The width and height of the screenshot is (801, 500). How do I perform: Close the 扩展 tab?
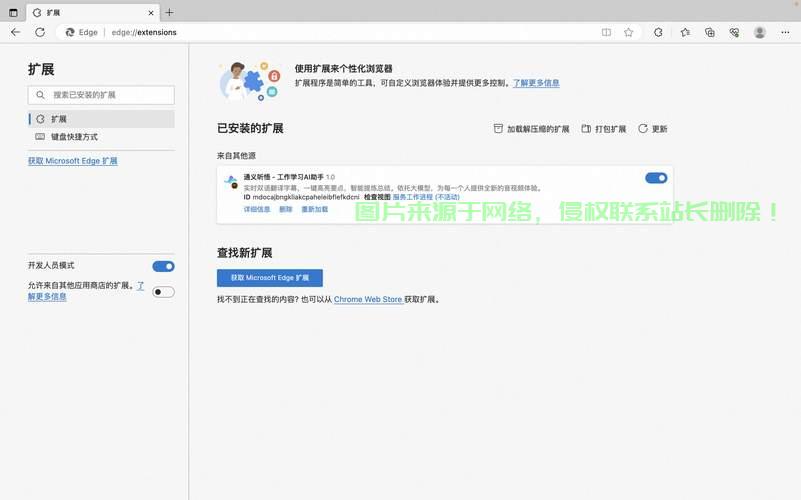pyautogui.click(x=151, y=13)
